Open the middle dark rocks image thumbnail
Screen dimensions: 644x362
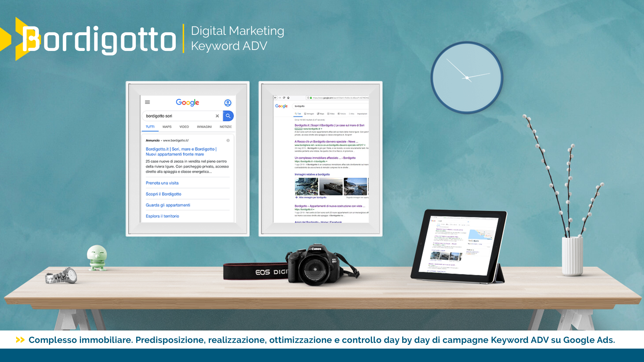tap(331, 186)
